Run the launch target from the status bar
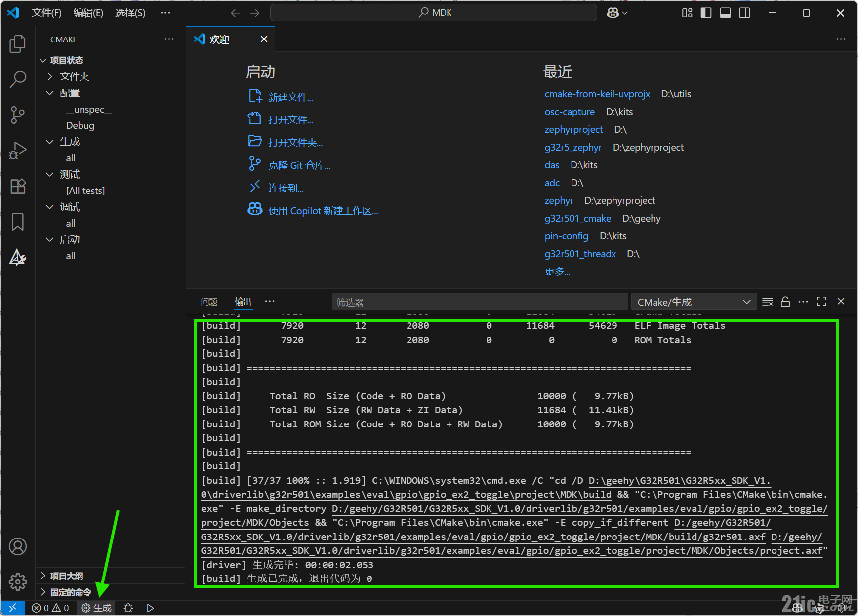Viewport: 858px width, 616px height. [151, 608]
